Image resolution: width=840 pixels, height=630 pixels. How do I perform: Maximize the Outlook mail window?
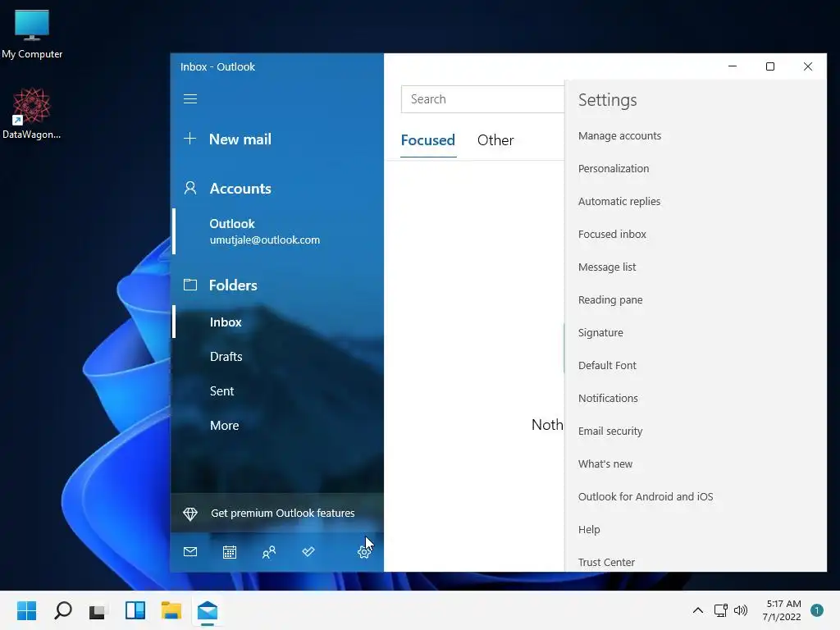(x=769, y=66)
